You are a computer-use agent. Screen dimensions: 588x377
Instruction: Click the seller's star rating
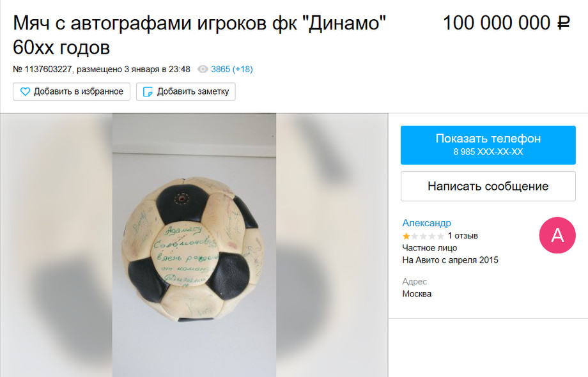pos(423,236)
